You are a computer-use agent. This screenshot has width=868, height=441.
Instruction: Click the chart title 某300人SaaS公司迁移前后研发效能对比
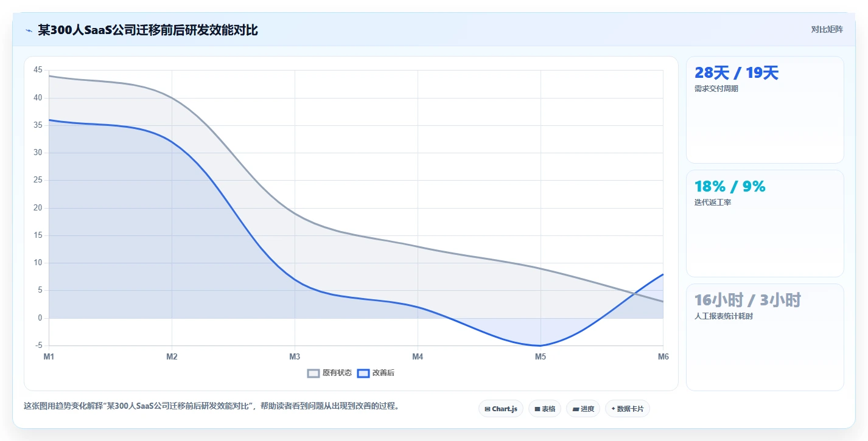click(148, 30)
